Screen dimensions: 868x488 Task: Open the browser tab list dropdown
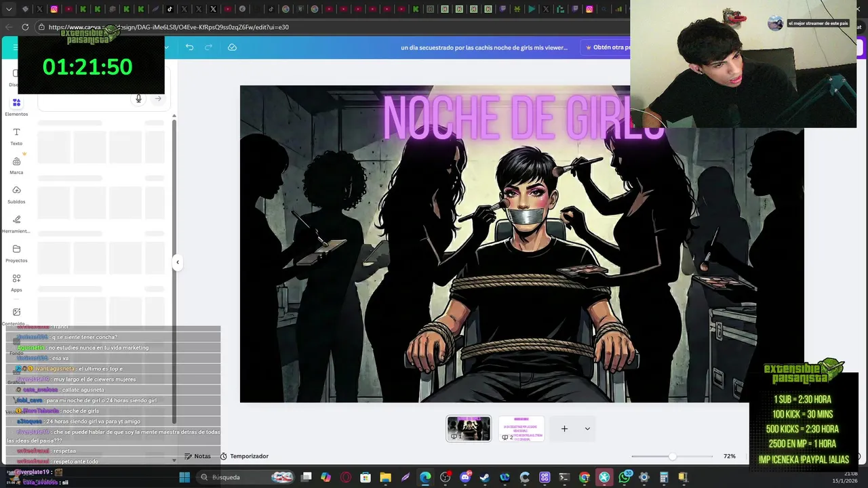(x=9, y=9)
